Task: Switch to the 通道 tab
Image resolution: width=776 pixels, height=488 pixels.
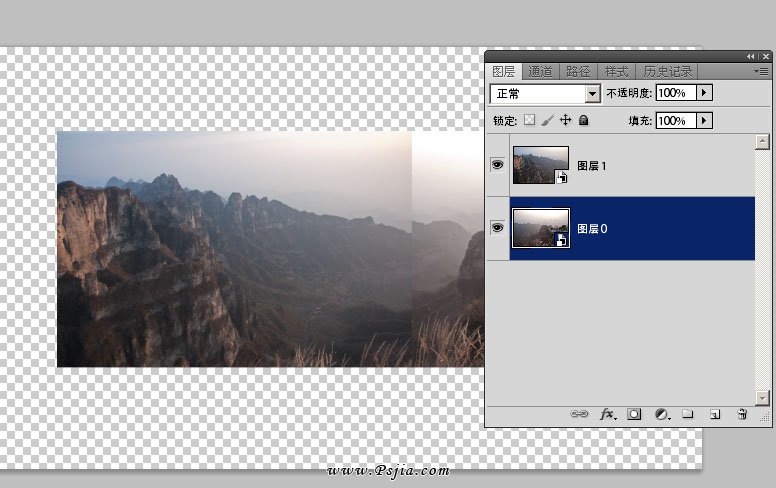Action: pos(540,72)
